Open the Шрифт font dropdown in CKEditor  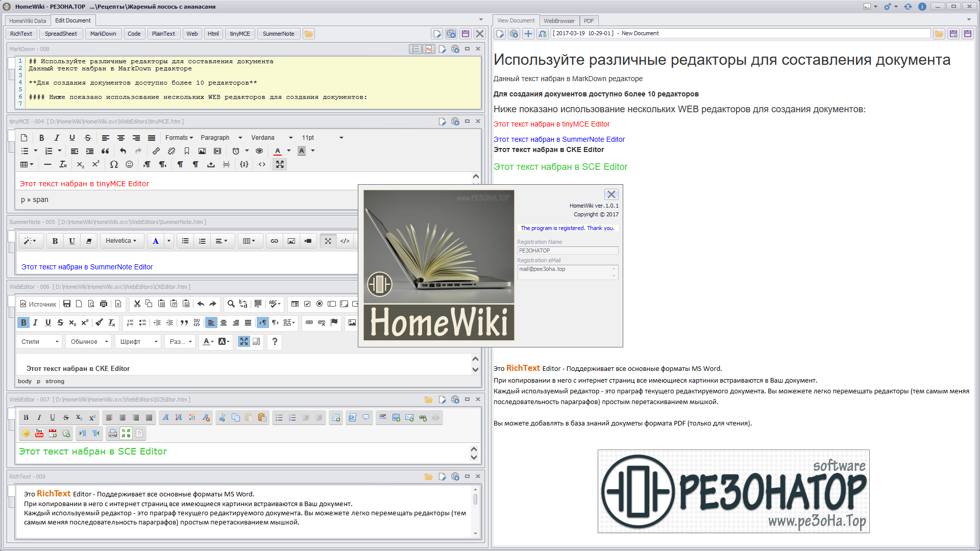pyautogui.click(x=139, y=342)
